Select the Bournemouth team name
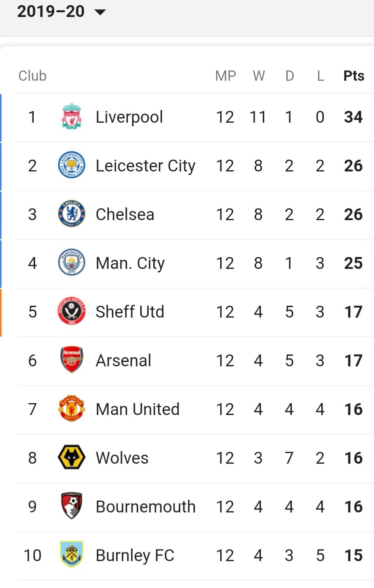Screen dimensions: 374x588 pos(145,507)
